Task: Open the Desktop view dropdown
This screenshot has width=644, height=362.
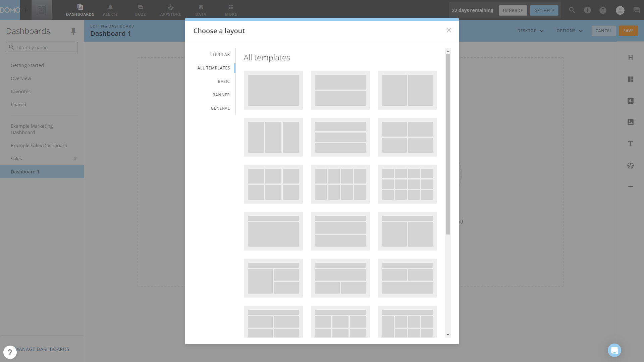Action: (x=530, y=31)
